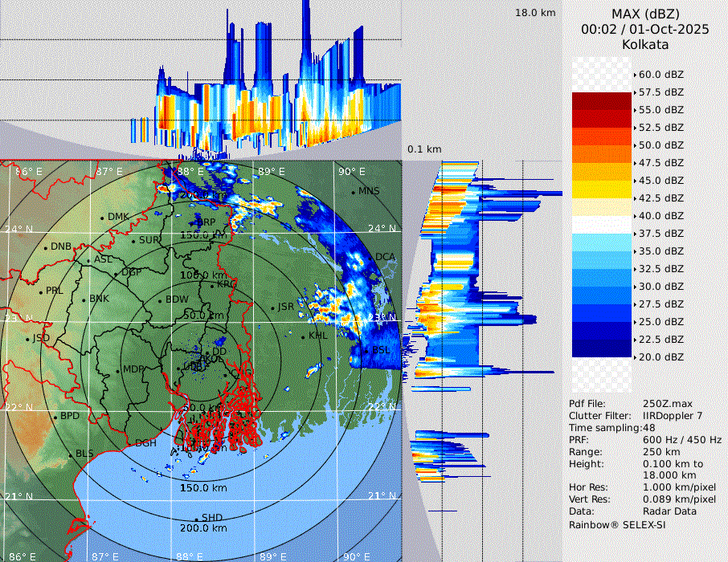Image resolution: width=728 pixels, height=562 pixels.
Task: Click the Rainbow SELEX-SI footer text
Action: (x=617, y=524)
